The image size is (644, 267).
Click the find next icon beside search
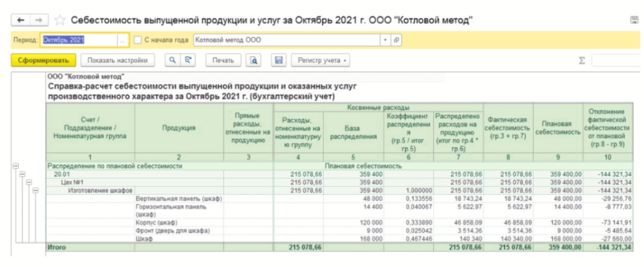(x=187, y=60)
